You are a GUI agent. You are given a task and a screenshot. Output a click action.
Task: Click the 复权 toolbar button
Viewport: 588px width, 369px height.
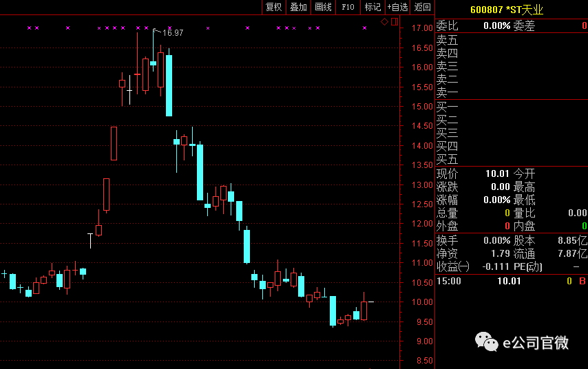(x=274, y=7)
